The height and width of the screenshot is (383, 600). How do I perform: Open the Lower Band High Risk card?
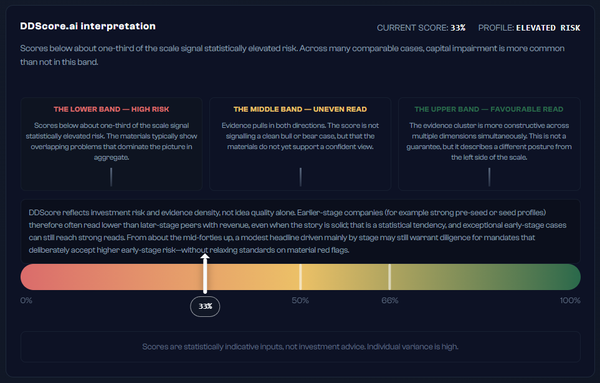click(111, 144)
